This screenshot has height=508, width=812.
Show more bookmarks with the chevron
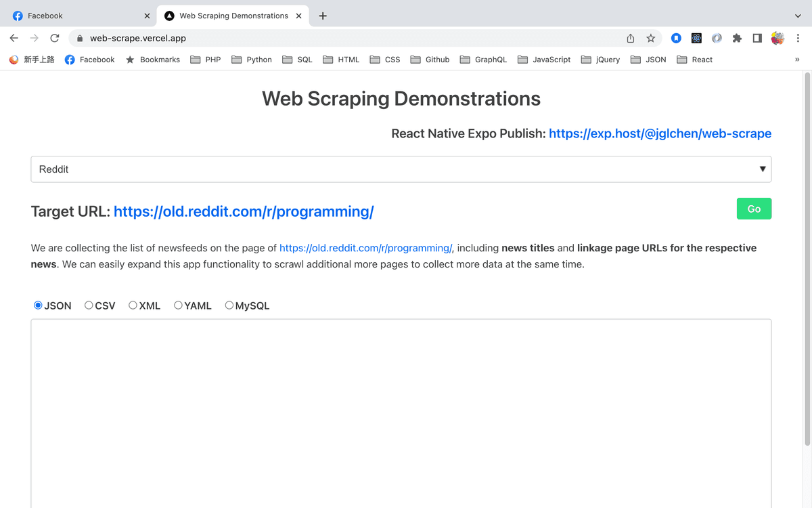coord(797,60)
